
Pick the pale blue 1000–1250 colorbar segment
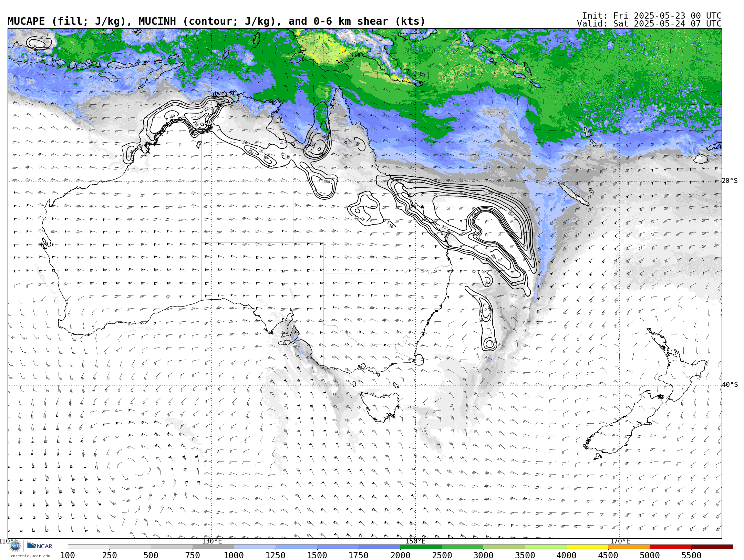click(x=255, y=547)
